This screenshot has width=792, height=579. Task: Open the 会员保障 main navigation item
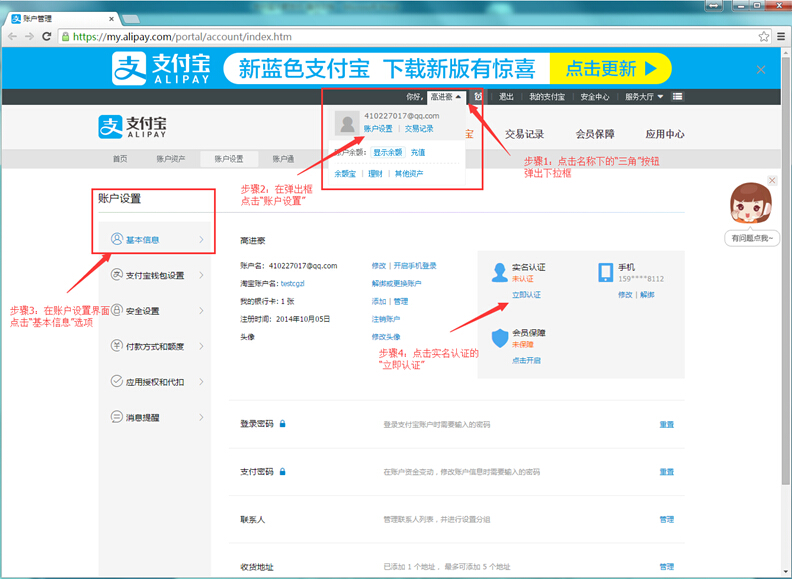tap(595, 134)
